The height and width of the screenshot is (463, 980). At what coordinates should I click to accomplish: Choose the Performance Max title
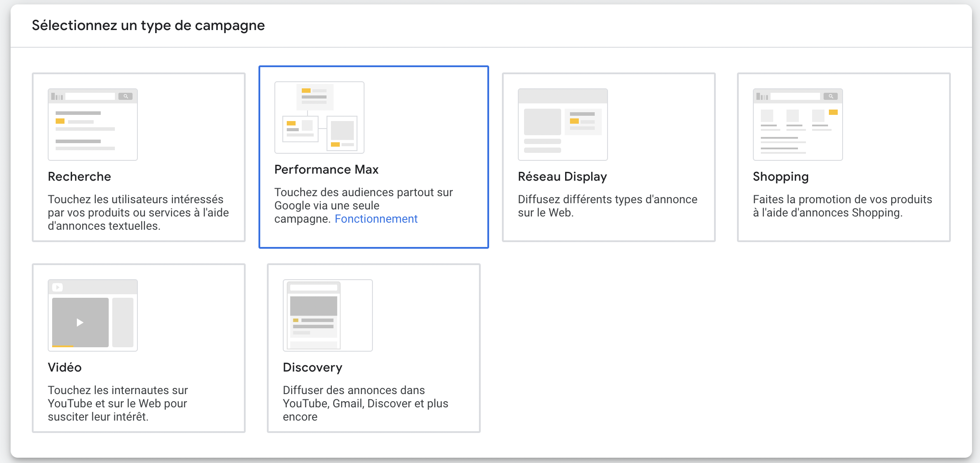click(326, 170)
